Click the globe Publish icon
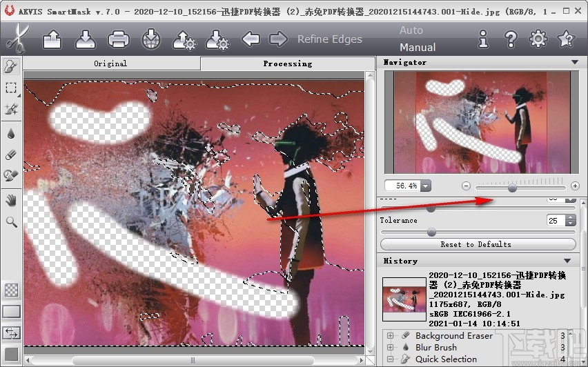This screenshot has width=588, height=367. [151, 39]
